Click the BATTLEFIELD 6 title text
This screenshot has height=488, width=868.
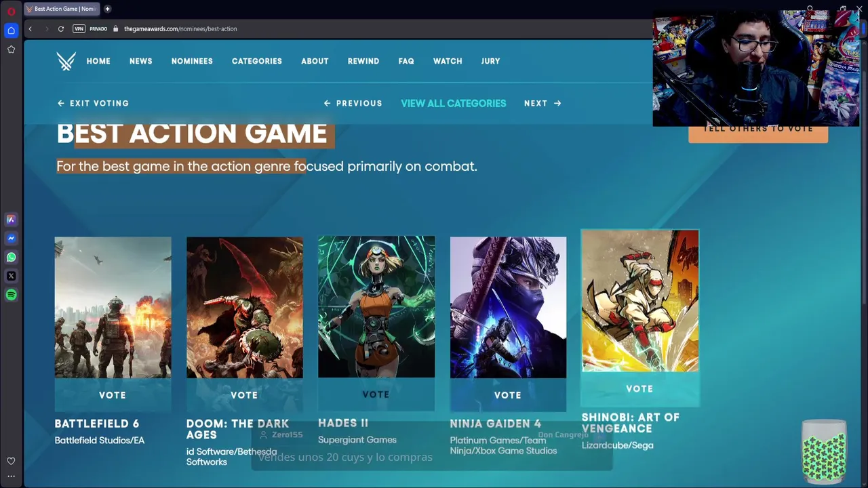click(x=97, y=424)
